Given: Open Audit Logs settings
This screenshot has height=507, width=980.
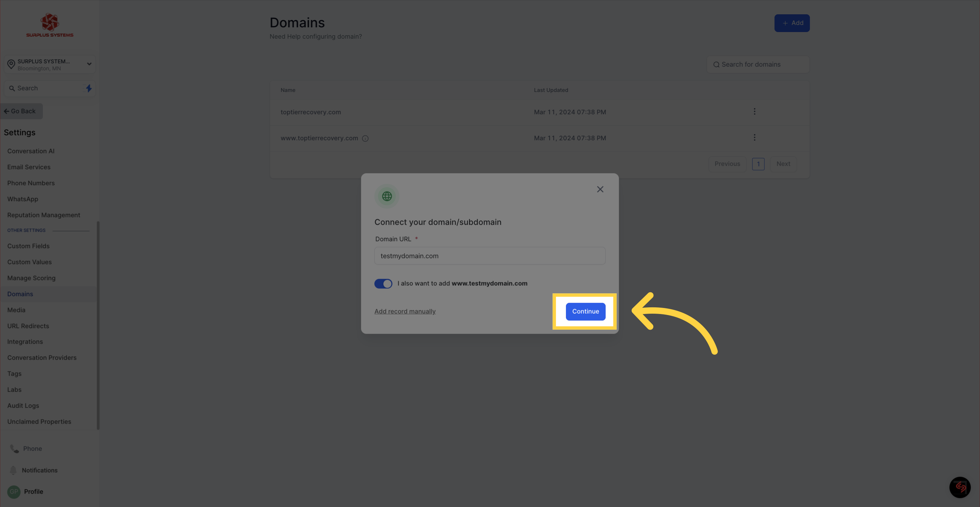Looking at the screenshot, I should coord(23,405).
